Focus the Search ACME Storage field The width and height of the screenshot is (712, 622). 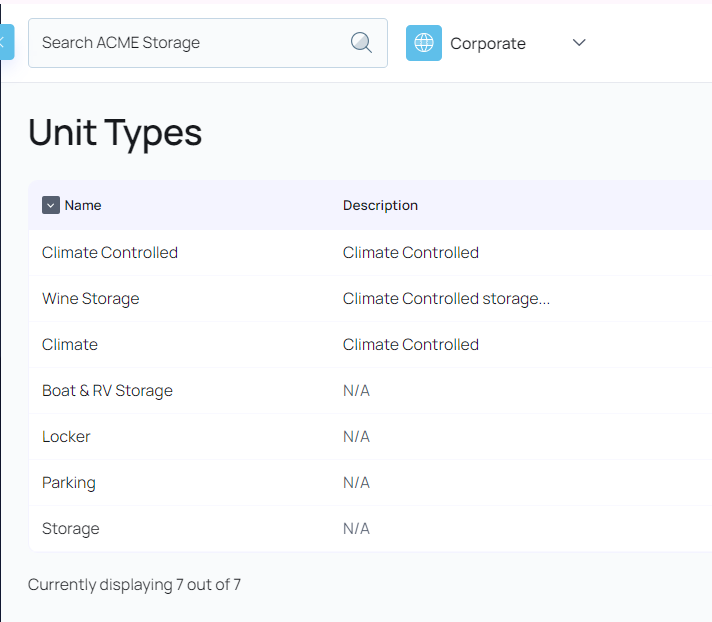(x=190, y=43)
